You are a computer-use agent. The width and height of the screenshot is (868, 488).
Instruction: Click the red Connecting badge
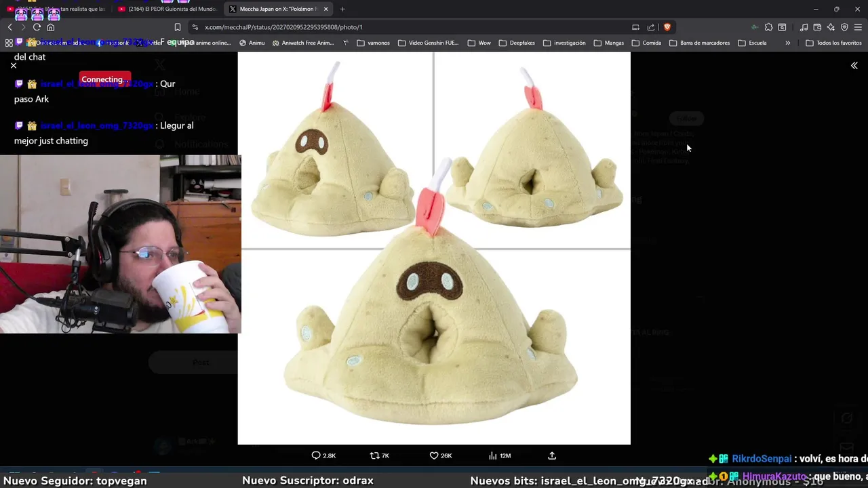(x=105, y=79)
